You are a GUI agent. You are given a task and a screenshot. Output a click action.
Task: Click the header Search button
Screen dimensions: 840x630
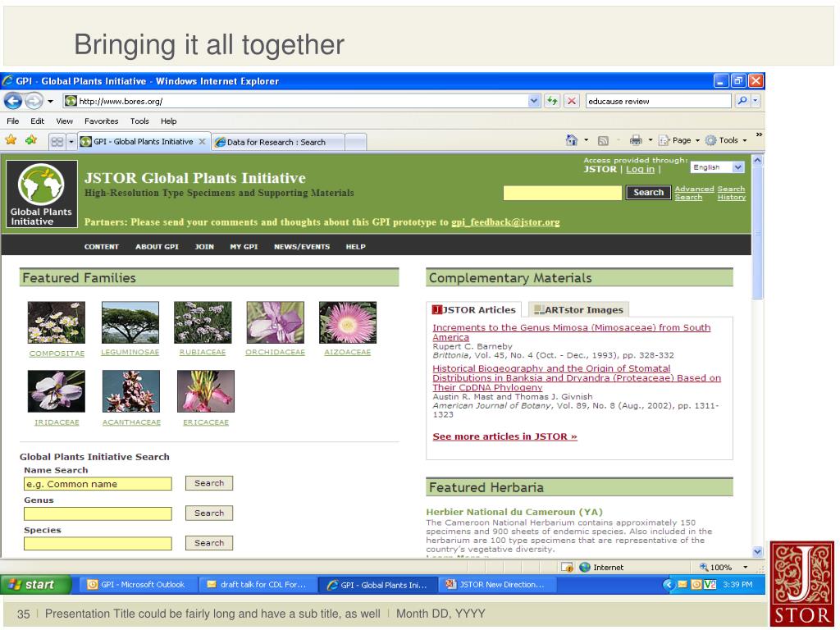pyautogui.click(x=648, y=192)
